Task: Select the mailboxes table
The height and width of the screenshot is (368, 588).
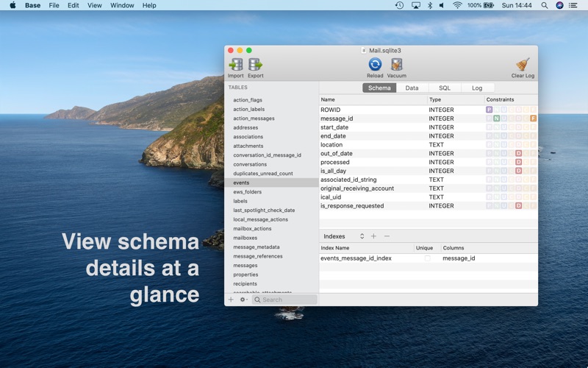Action: [245, 238]
